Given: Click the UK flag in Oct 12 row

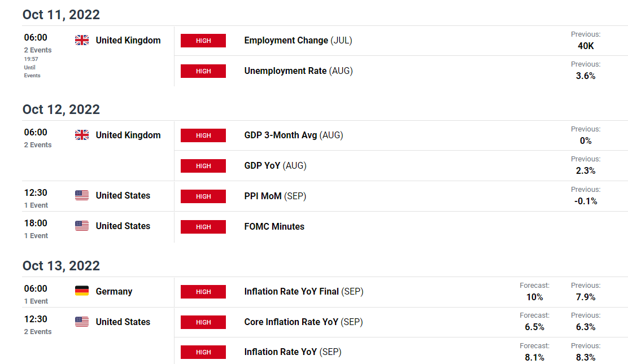Looking at the screenshot, I should pos(82,135).
